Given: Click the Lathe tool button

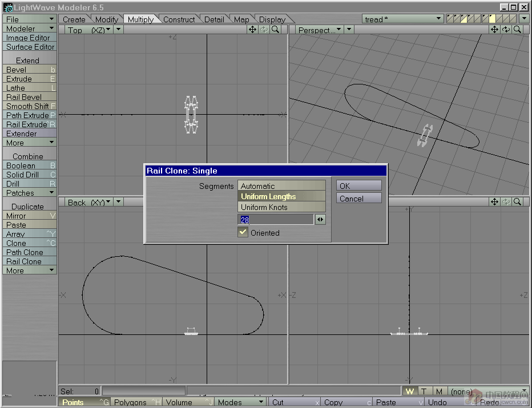Looking at the screenshot, I should 30,88.
